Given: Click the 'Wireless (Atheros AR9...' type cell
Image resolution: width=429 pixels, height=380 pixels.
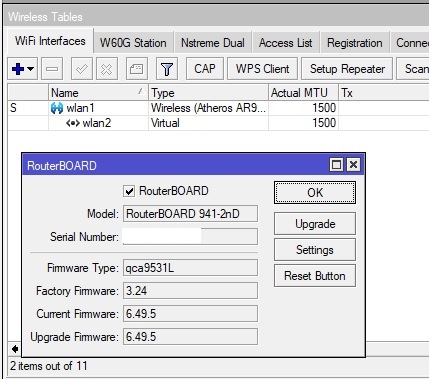Looking at the screenshot, I should [x=208, y=108].
